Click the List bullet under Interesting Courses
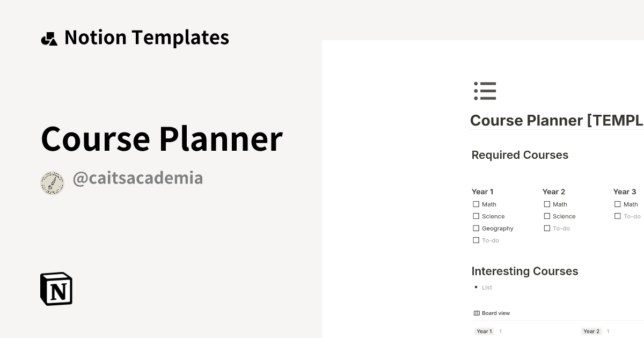644x338 pixels. pos(487,287)
